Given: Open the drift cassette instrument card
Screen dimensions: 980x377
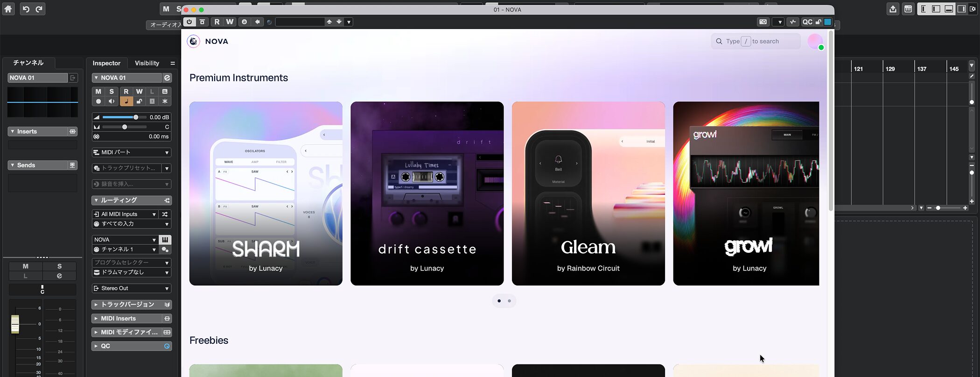Looking at the screenshot, I should (427, 193).
